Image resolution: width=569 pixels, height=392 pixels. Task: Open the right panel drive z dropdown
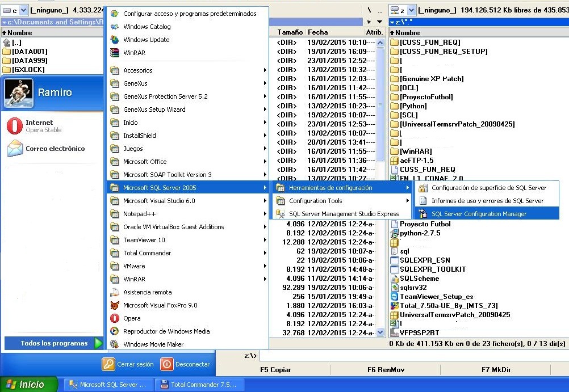point(411,10)
